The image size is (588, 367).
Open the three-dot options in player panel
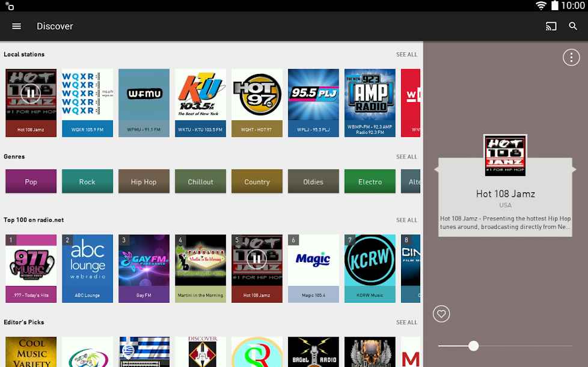click(x=571, y=57)
